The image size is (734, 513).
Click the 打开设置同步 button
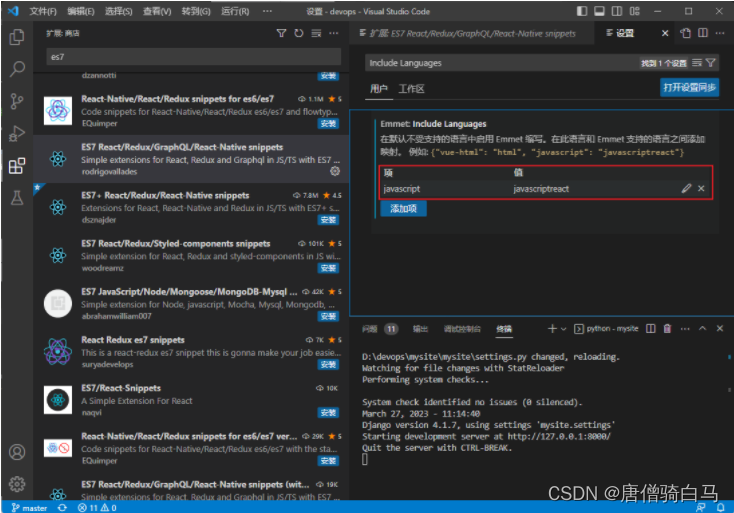pyautogui.click(x=689, y=88)
